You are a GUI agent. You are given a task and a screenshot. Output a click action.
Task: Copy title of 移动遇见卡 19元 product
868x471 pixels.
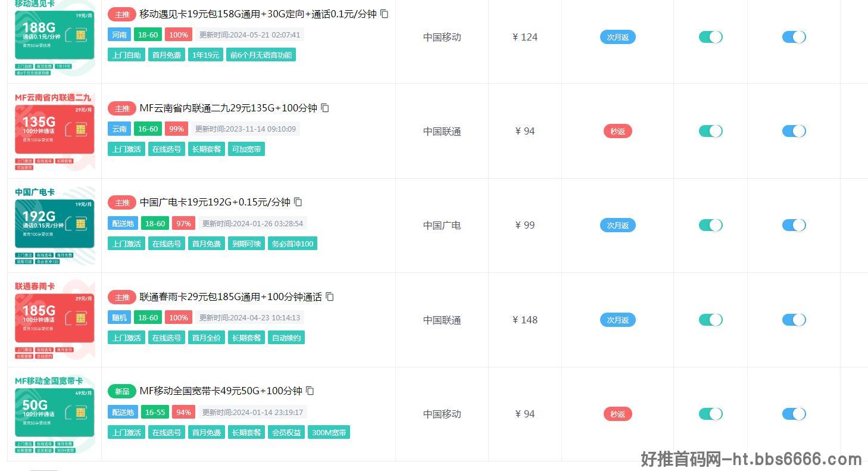[x=384, y=14]
